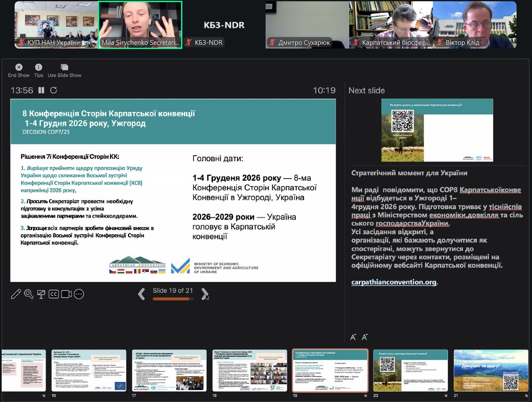The height and width of the screenshot is (402, 532).
Task: Open the pen and laser pointer tools
Action: coord(16,294)
